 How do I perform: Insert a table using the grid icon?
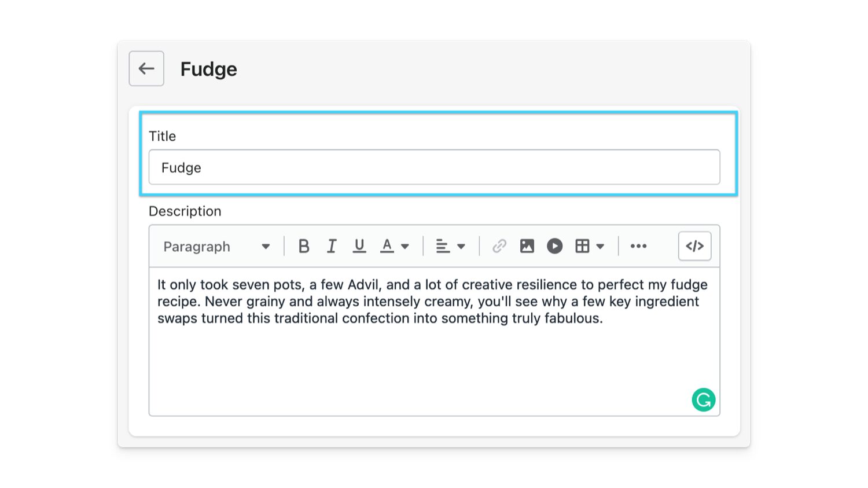582,246
